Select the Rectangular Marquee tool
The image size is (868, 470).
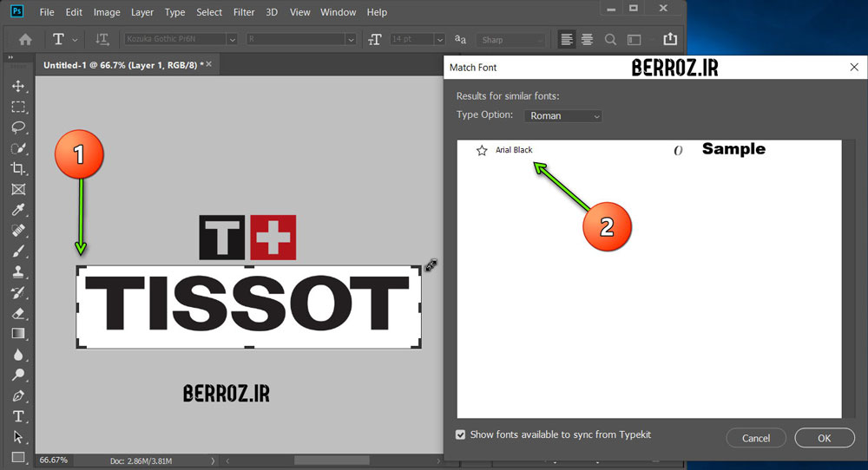click(x=18, y=108)
